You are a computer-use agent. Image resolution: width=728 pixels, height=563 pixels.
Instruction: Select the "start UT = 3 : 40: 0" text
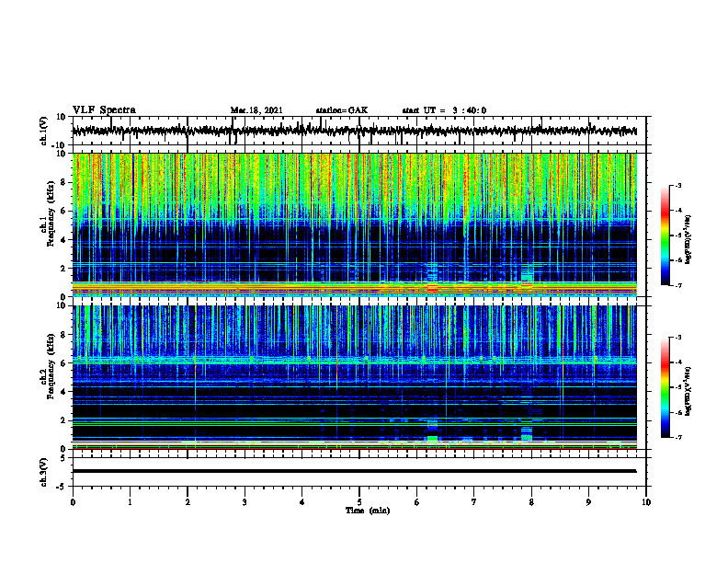(x=444, y=110)
